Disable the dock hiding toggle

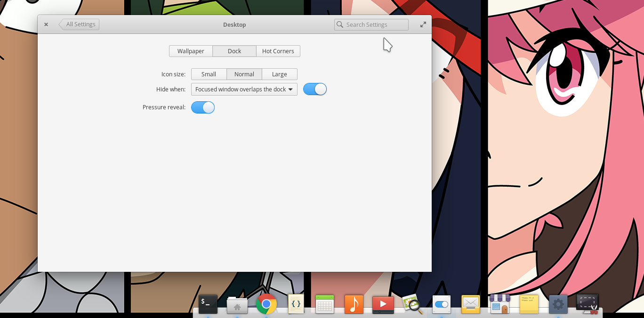314,89
